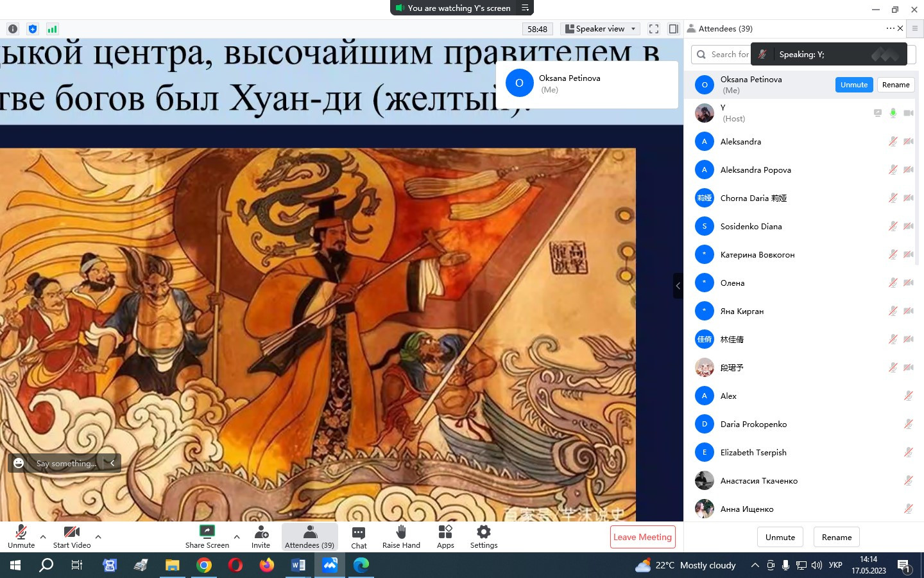Toggle Aleksandra's muted microphone icon
Screen dimensions: 924x578
(893, 141)
